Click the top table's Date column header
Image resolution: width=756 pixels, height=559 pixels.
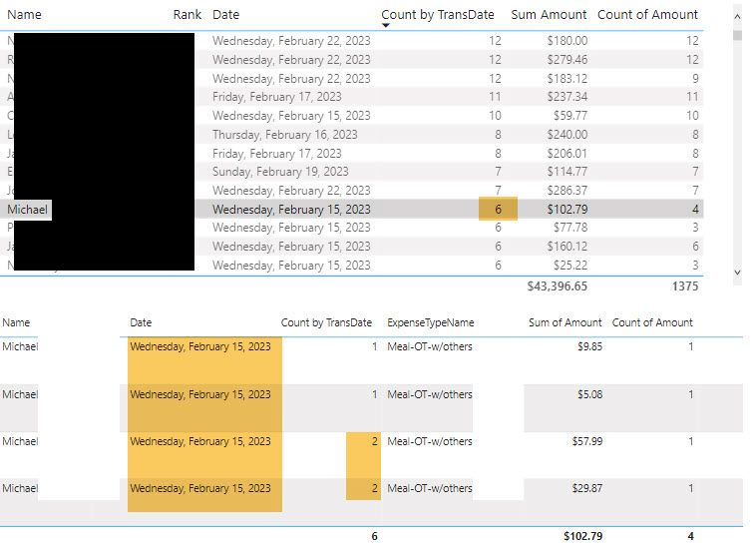pos(225,15)
